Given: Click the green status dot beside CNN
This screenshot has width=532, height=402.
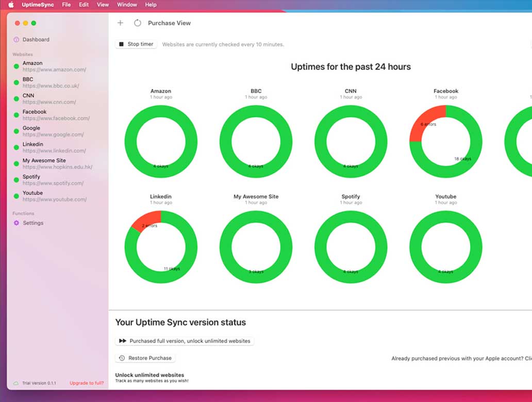Looking at the screenshot, I should [x=16, y=99].
